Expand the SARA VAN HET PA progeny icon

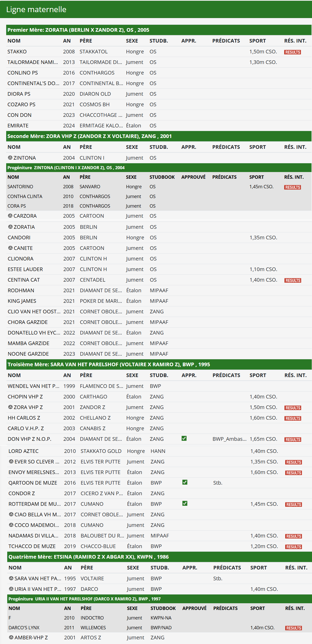(11, 578)
